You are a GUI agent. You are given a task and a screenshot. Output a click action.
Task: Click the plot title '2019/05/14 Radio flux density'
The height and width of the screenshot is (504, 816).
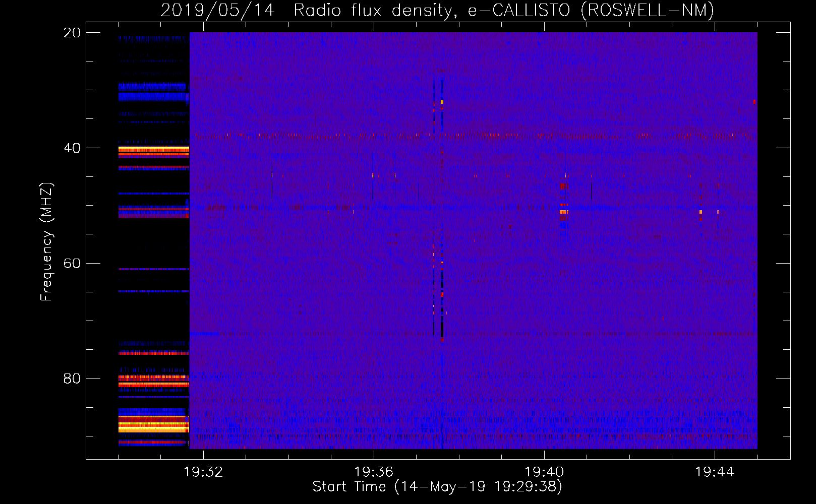click(437, 11)
